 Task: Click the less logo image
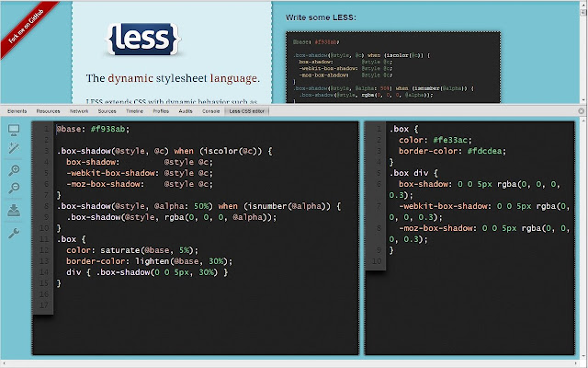coord(143,39)
